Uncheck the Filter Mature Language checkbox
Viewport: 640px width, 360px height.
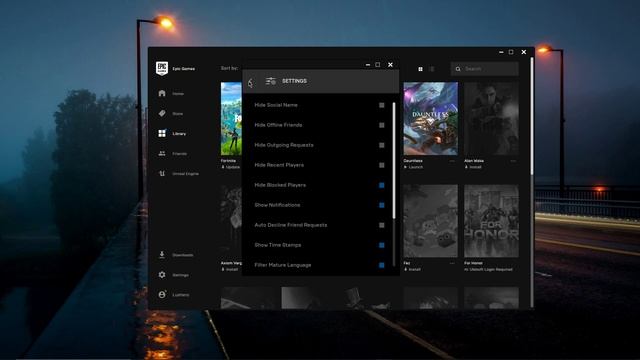pyautogui.click(x=382, y=265)
